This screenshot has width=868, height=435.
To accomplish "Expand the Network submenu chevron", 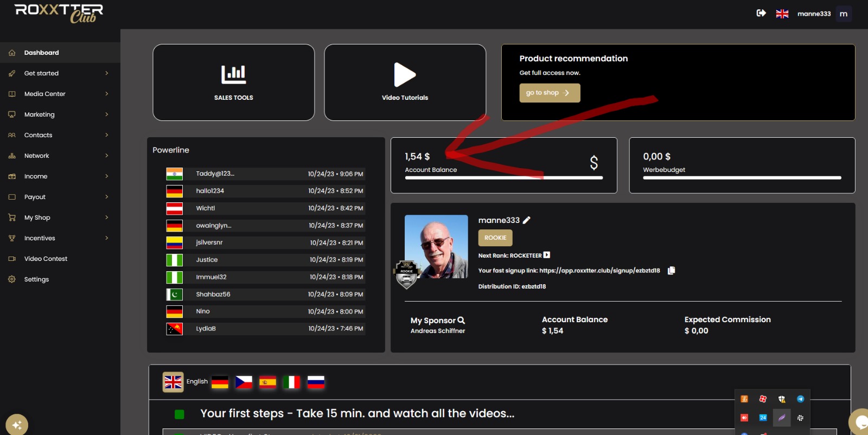I will tap(107, 156).
